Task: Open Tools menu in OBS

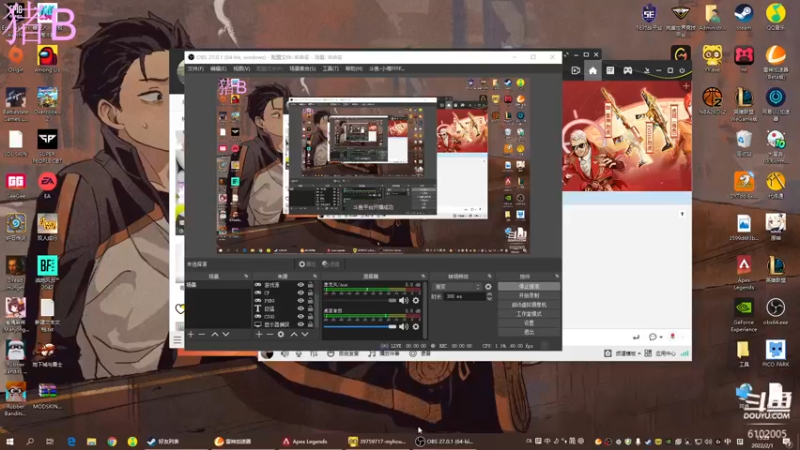Action: click(331, 68)
